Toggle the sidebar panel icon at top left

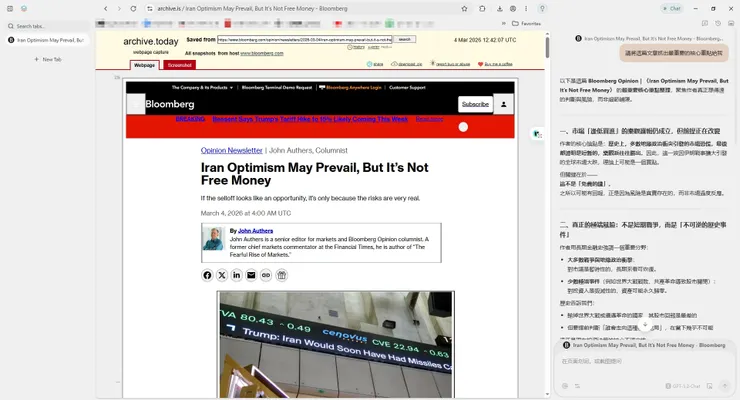[10, 8]
